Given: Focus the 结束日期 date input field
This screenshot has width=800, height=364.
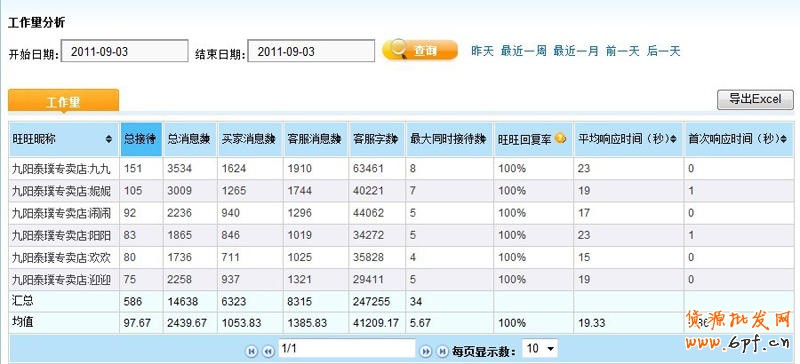Looking at the screenshot, I should pyautogui.click(x=311, y=51).
